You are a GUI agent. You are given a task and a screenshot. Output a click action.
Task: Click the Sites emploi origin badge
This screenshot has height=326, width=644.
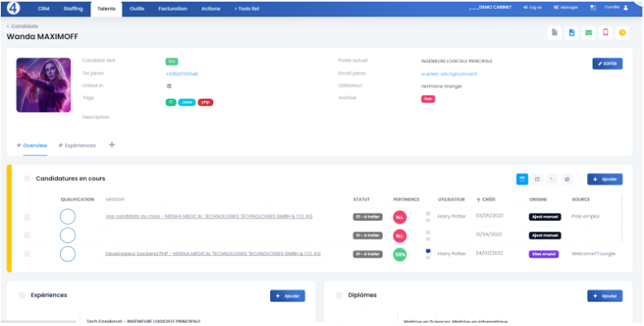[x=544, y=254]
